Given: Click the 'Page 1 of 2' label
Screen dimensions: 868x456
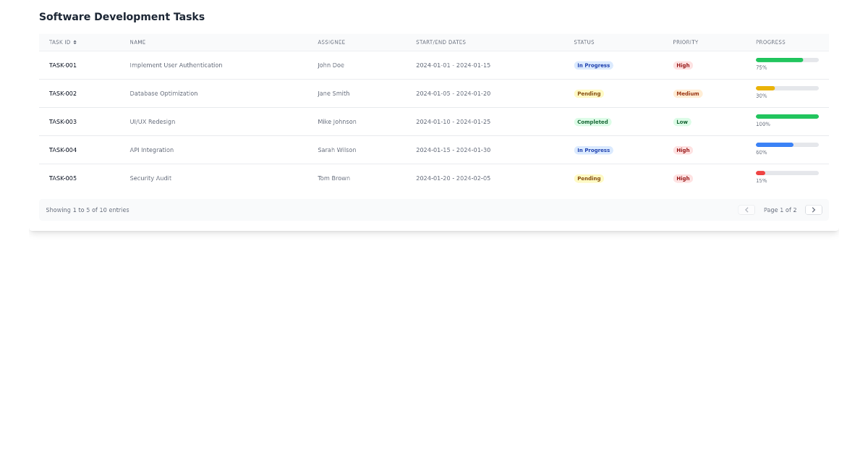Looking at the screenshot, I should click(x=780, y=210).
